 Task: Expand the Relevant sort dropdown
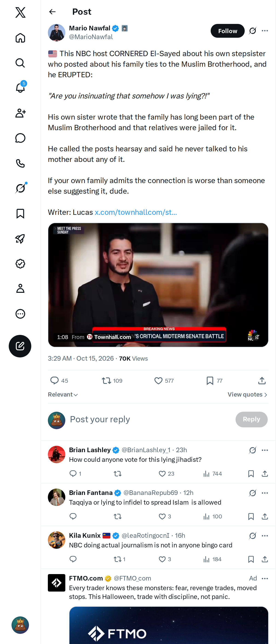tap(63, 394)
